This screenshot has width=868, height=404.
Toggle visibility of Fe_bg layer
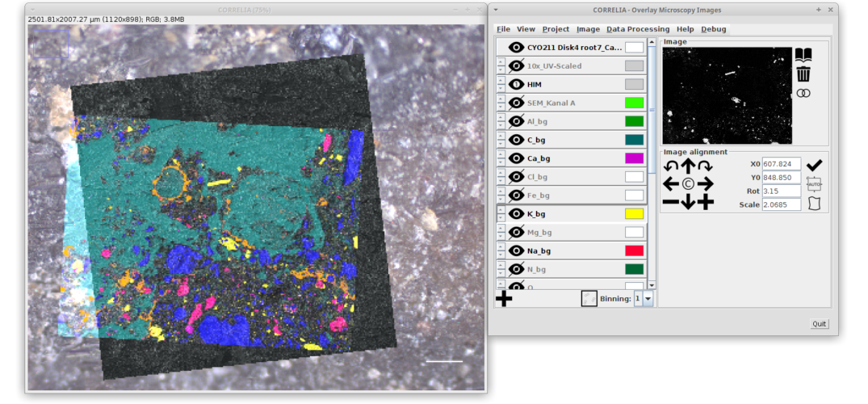click(517, 196)
